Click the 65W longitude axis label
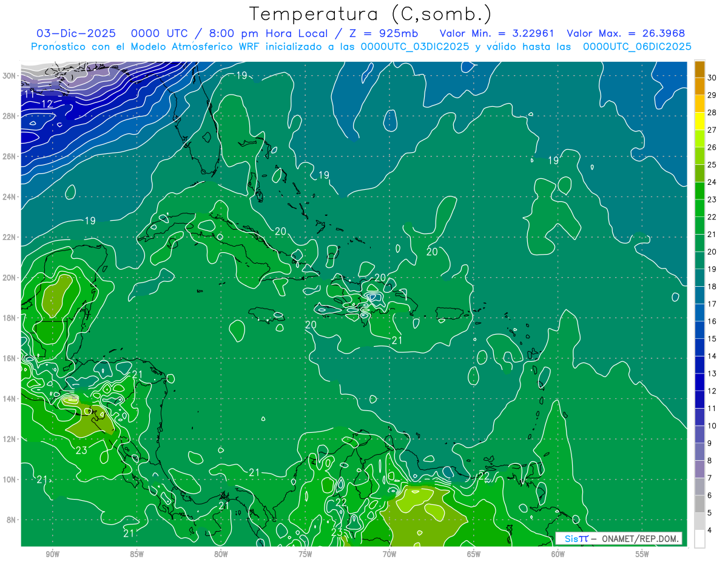The height and width of the screenshot is (562, 728). tap(474, 554)
